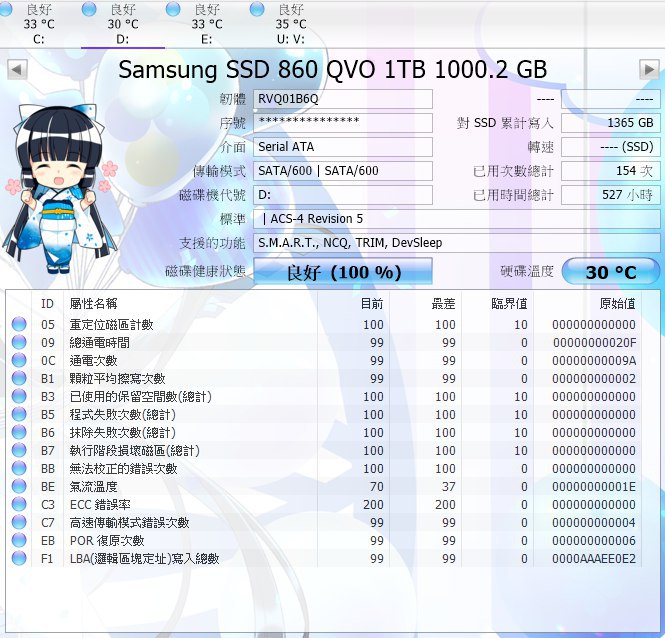Screen dimensions: 665x638
Task: Click status orb for attribute C7
Action: click(x=19, y=522)
